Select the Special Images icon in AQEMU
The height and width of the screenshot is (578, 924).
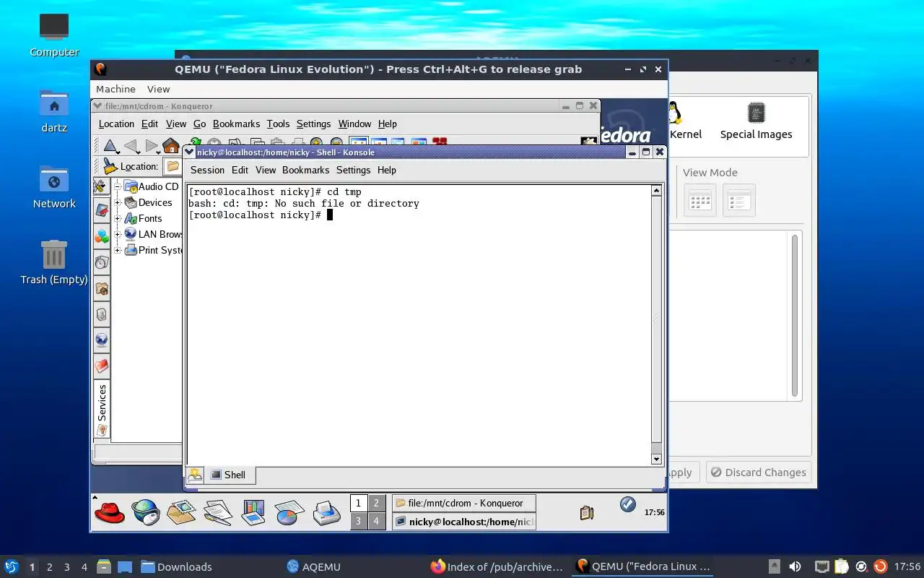click(756, 120)
